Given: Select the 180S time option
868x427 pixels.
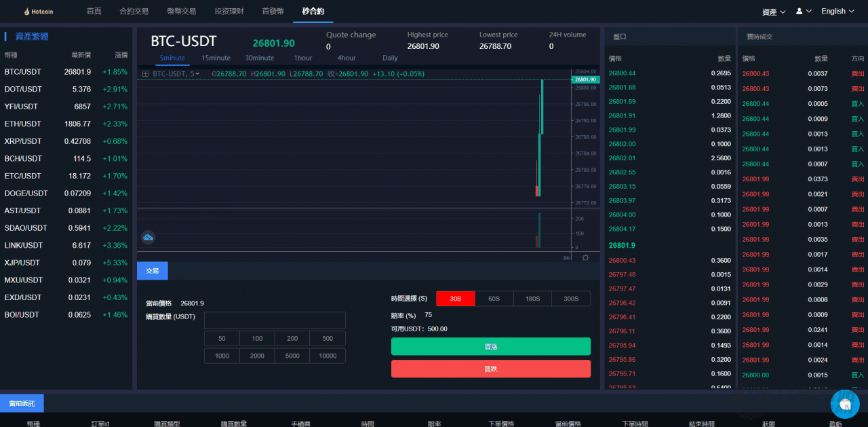Looking at the screenshot, I should [532, 298].
